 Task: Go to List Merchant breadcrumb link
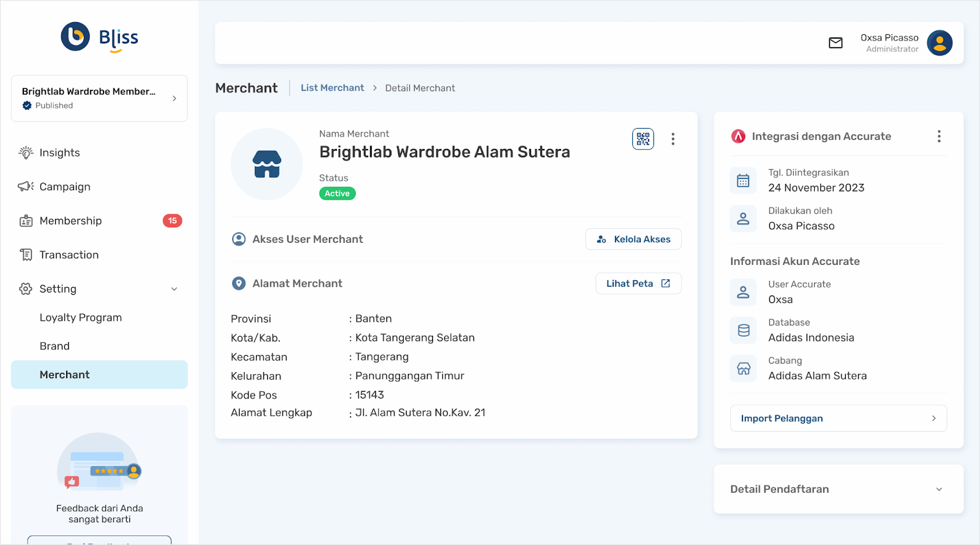tap(333, 88)
